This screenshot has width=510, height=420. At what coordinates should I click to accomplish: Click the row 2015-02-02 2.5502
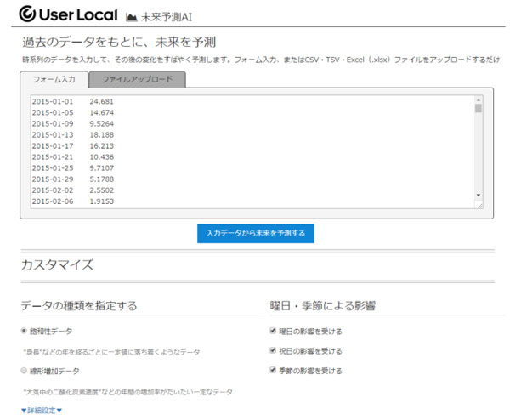point(73,190)
